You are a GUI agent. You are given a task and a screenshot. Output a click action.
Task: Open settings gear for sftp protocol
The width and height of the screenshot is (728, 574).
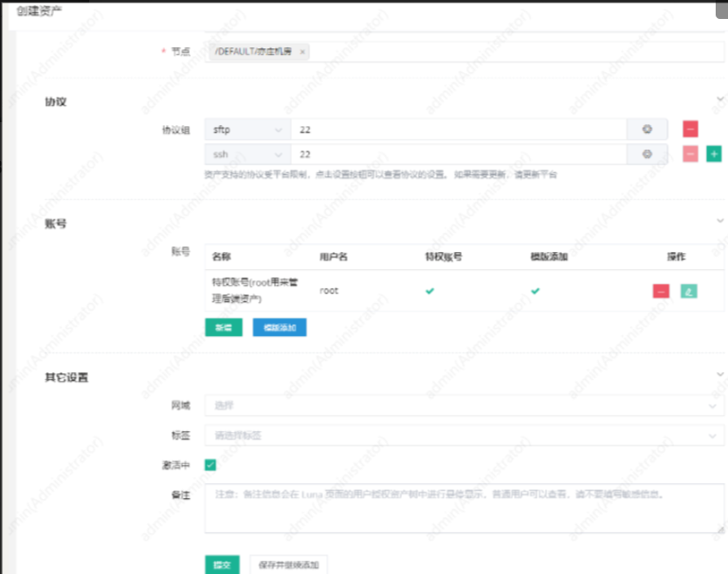pyautogui.click(x=647, y=129)
